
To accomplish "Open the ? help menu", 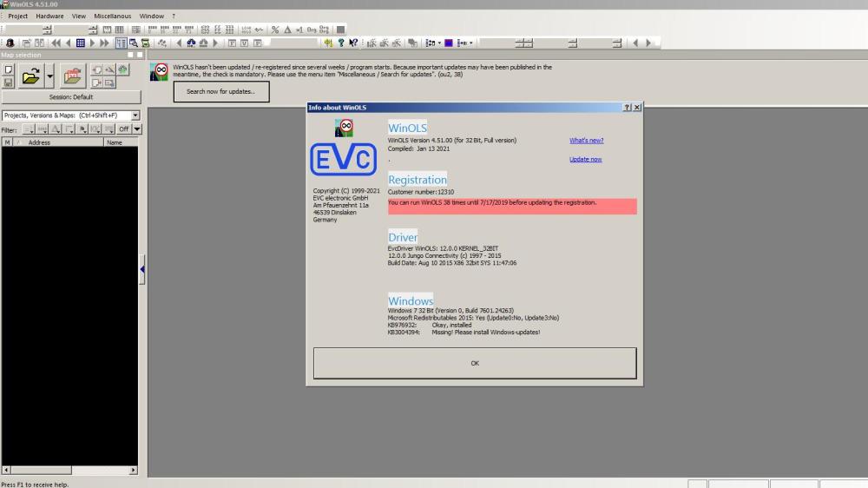I will (174, 16).
